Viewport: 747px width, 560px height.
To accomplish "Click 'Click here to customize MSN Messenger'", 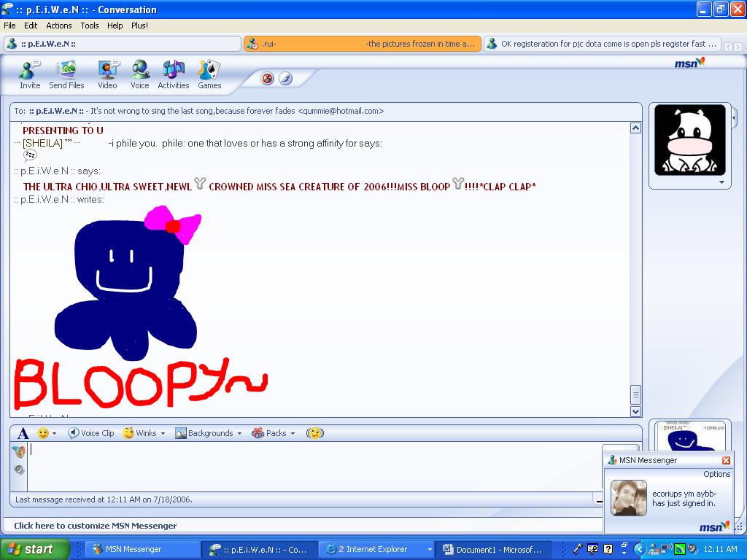I will [x=96, y=526].
